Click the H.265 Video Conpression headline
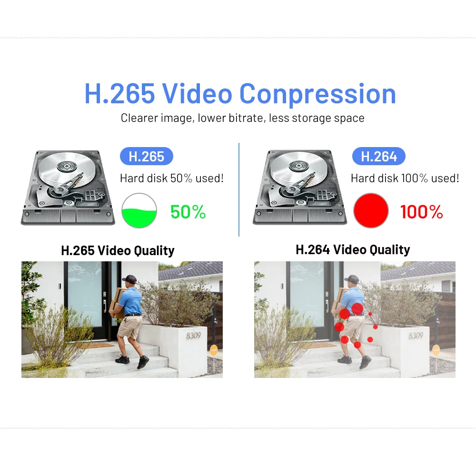Image resolution: width=476 pixels, height=476 pixels. [x=240, y=93]
